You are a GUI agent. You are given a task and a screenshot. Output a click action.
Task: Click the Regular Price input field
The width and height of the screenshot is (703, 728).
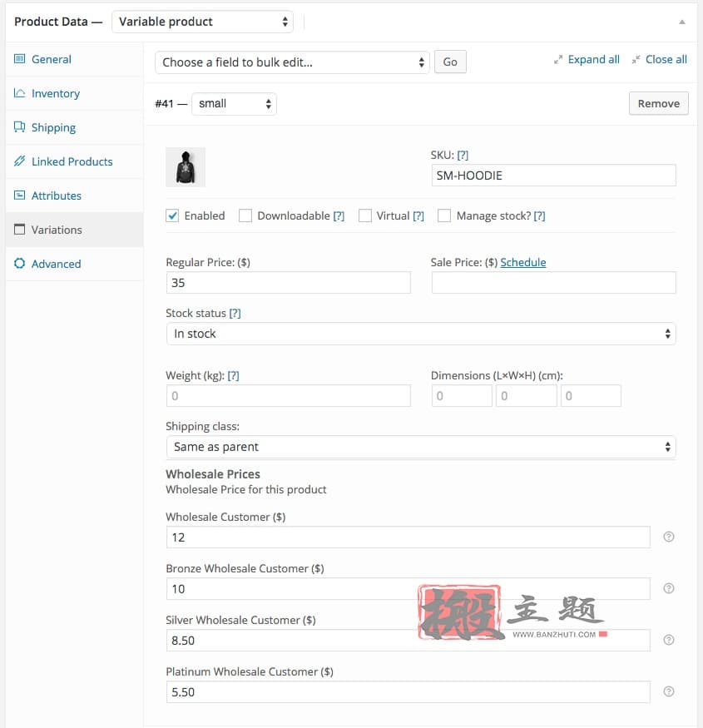[x=289, y=283]
